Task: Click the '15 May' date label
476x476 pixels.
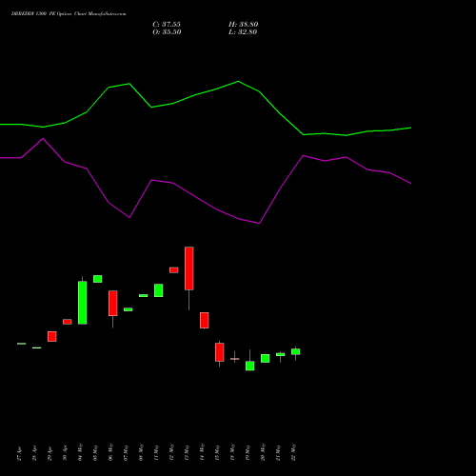Action: [x=217, y=452]
